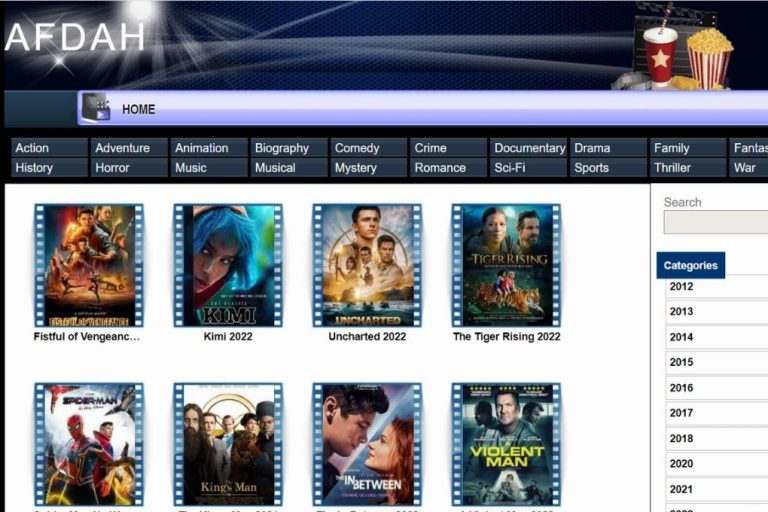
Task: Open The Tiger Rising poster thumbnail
Action: tap(506, 265)
